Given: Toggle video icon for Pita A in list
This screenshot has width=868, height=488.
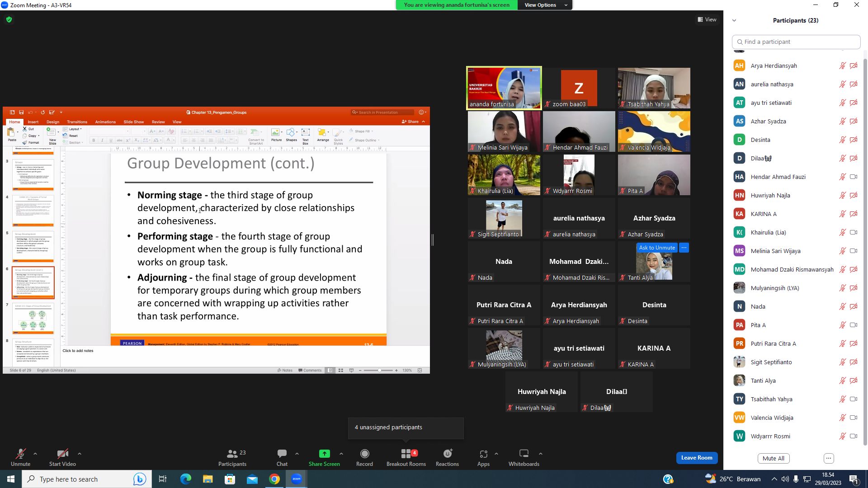Looking at the screenshot, I should 854,325.
